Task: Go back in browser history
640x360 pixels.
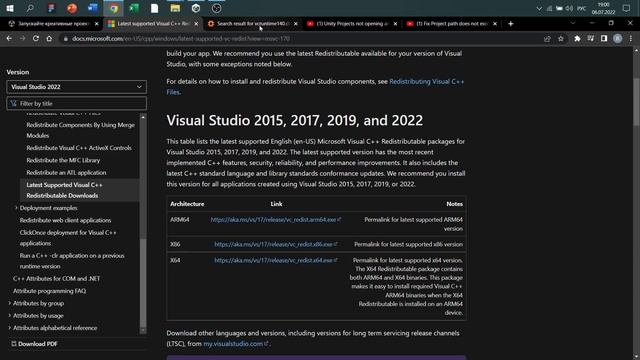Action: coord(9,38)
